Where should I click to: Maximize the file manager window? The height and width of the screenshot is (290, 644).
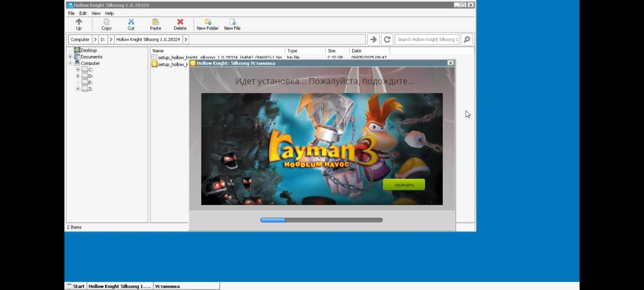tap(464, 5)
